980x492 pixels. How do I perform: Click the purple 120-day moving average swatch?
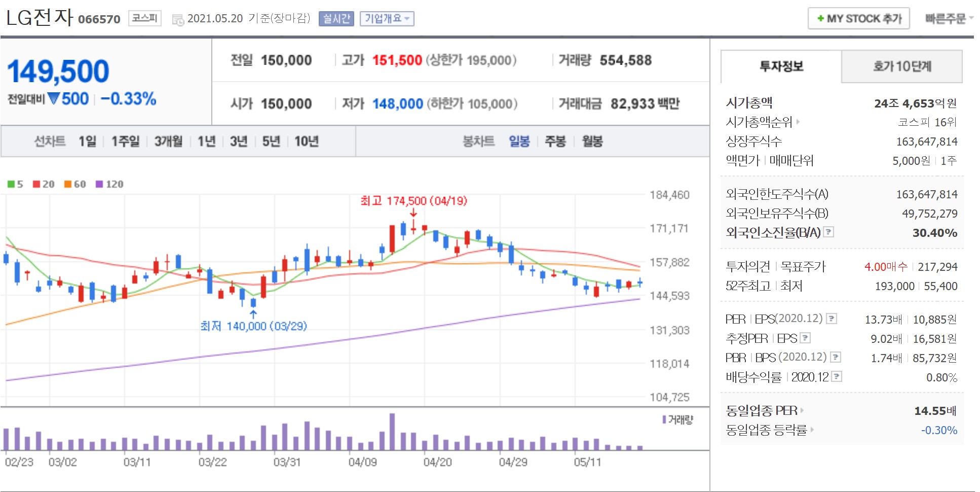click(x=99, y=184)
